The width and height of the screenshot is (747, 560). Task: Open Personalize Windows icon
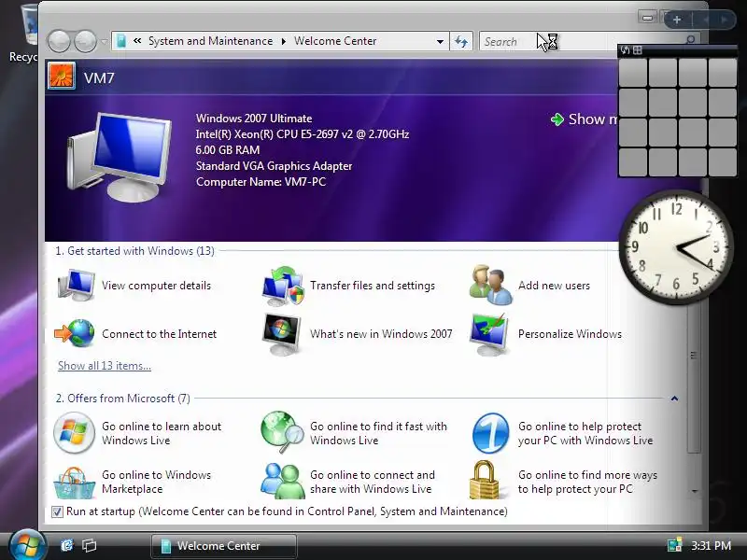489,334
